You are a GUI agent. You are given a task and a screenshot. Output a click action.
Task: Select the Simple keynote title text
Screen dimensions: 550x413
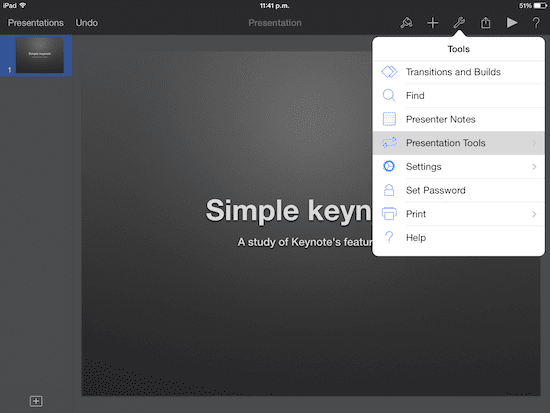288,211
